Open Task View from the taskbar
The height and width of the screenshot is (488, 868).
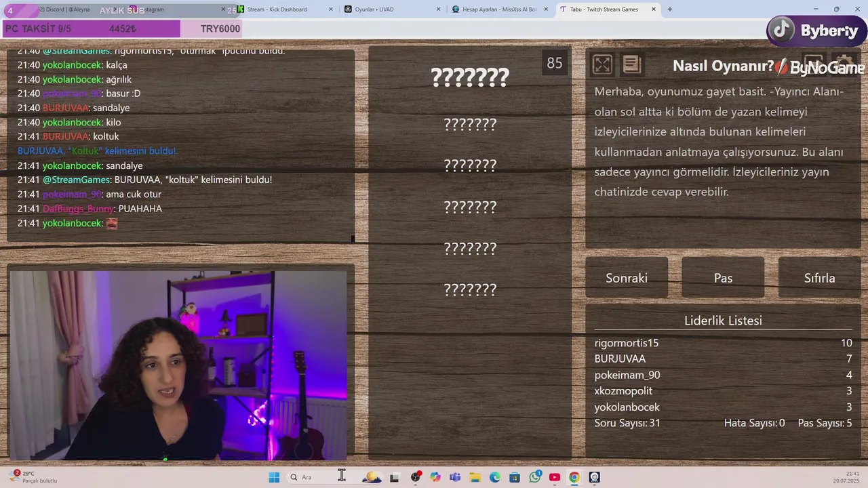point(394,477)
